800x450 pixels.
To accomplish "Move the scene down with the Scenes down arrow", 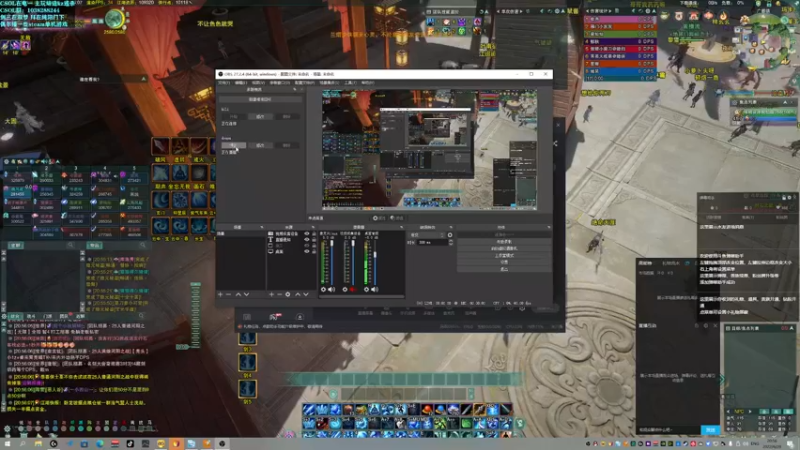I will (x=246, y=294).
